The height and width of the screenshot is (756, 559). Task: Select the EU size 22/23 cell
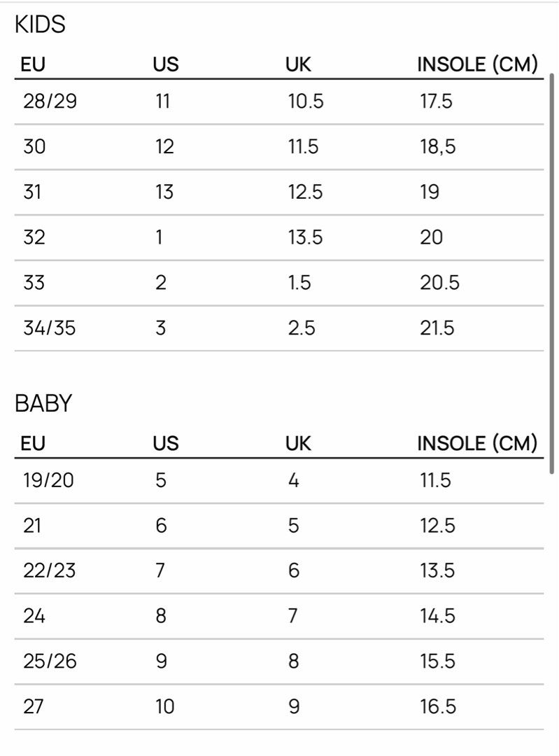pos(49,570)
